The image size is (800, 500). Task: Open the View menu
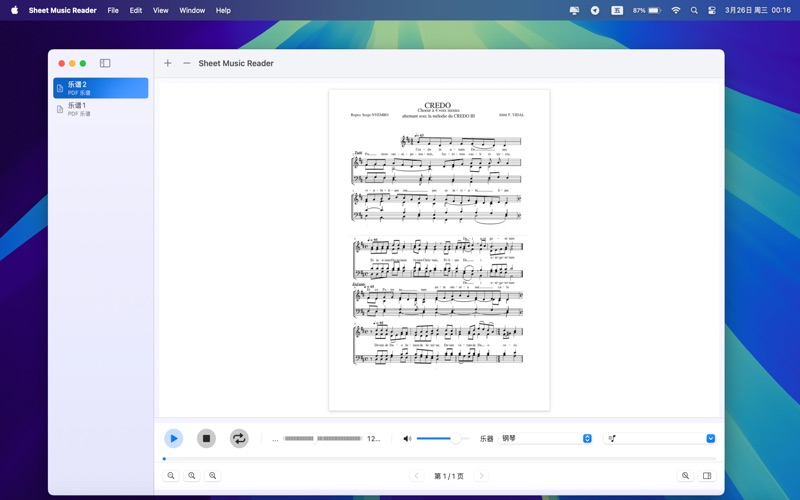(160, 10)
